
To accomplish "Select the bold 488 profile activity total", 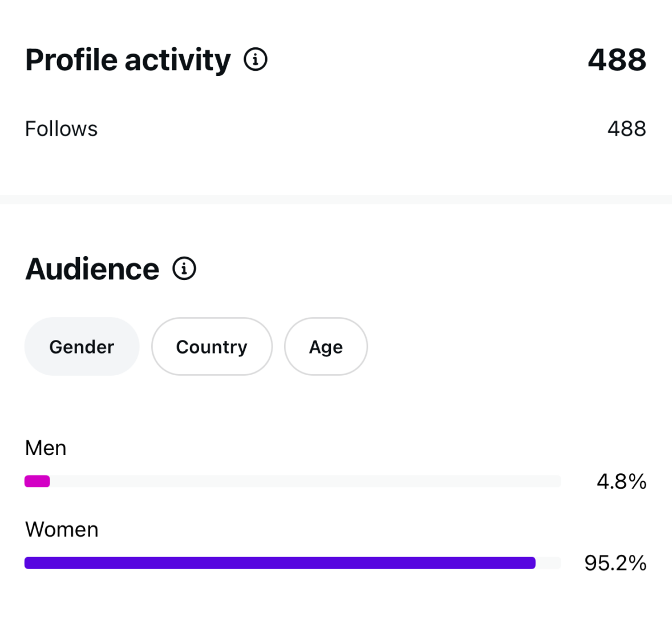I will click(617, 60).
